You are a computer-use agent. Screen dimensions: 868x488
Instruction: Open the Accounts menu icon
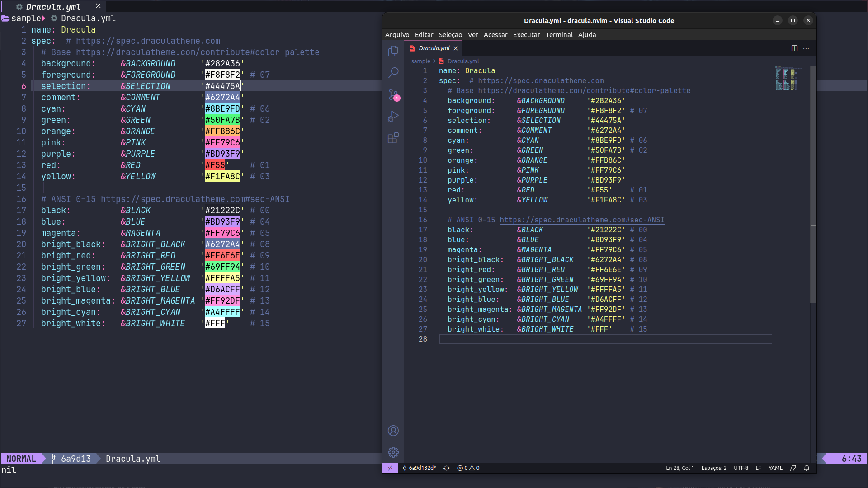coord(393,431)
